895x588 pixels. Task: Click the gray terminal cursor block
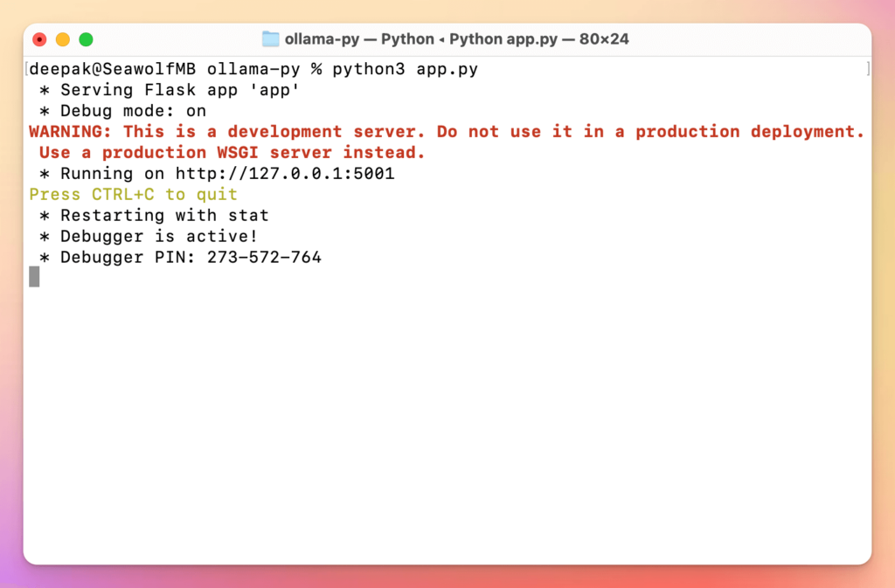(34, 277)
